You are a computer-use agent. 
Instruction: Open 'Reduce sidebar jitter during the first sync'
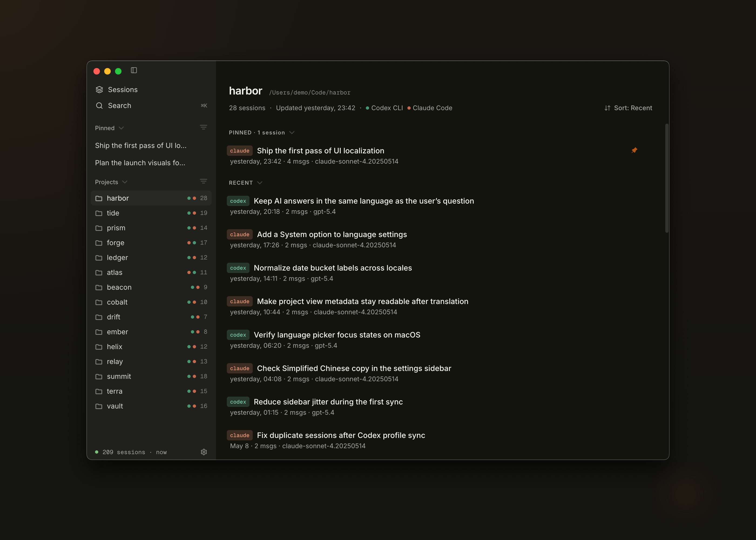tap(328, 402)
